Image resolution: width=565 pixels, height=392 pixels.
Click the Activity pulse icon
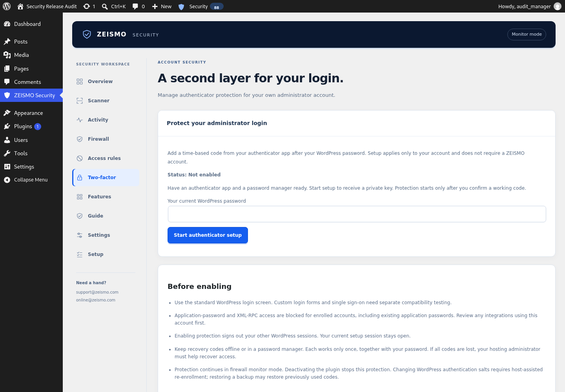click(x=80, y=120)
